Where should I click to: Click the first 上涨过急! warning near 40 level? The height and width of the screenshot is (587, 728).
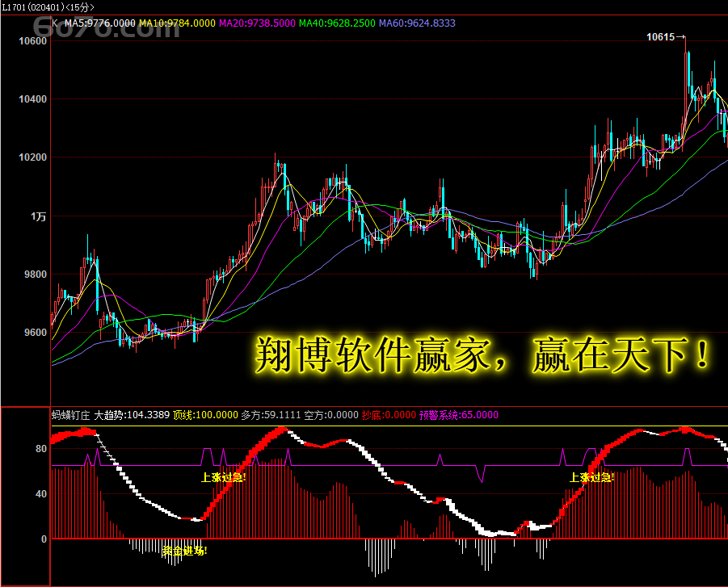coord(223,477)
